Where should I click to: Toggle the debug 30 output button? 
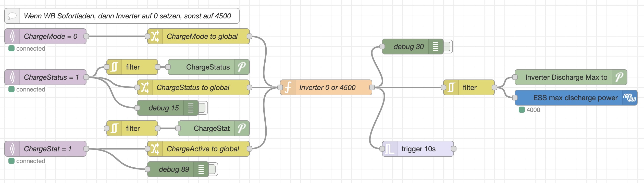(x=447, y=47)
